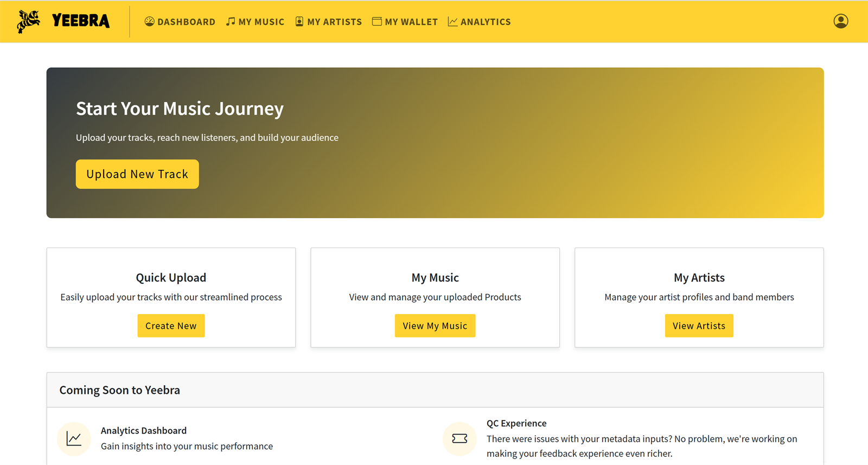The width and height of the screenshot is (868, 465).
Task: Open the My Music navigation item
Action: pos(255,22)
